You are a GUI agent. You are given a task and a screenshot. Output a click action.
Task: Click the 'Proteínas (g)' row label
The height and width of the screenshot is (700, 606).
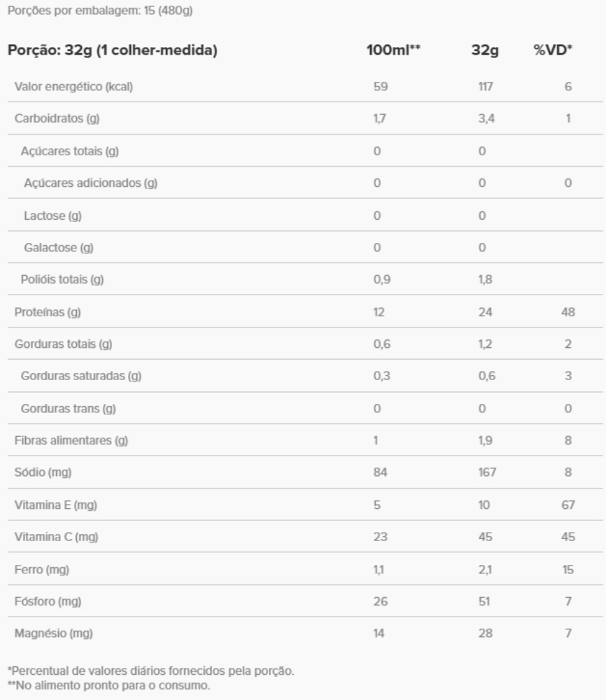pos(48,312)
